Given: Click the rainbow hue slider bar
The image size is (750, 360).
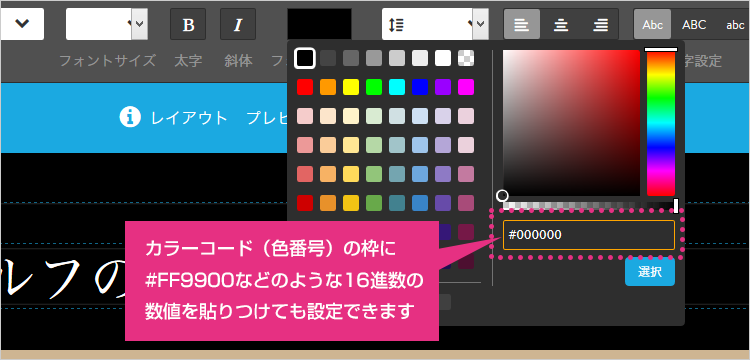Looking at the screenshot, I should click(661, 122).
